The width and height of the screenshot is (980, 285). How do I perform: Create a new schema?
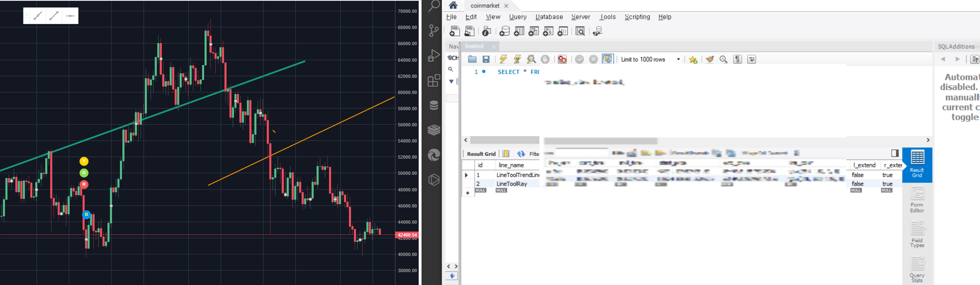click(505, 31)
